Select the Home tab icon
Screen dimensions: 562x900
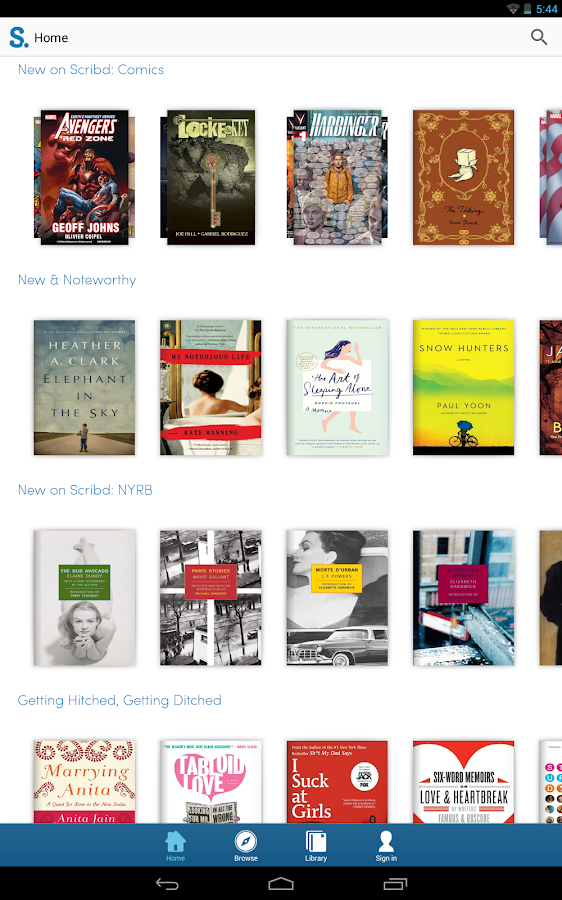[x=175, y=841]
